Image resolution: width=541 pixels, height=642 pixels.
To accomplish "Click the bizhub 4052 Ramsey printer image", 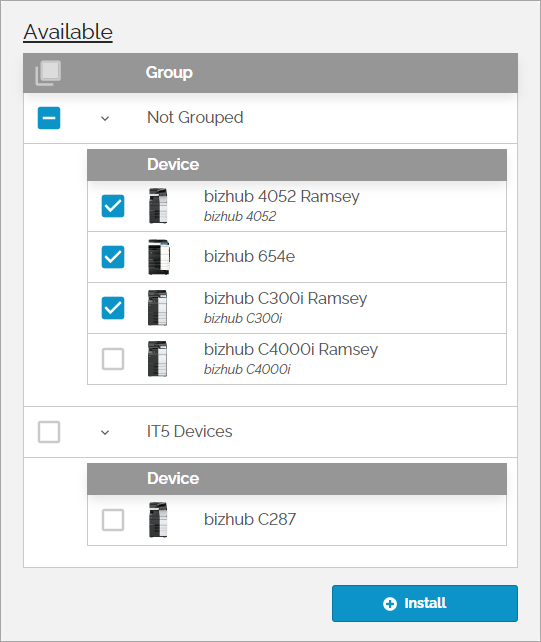I will [x=158, y=206].
